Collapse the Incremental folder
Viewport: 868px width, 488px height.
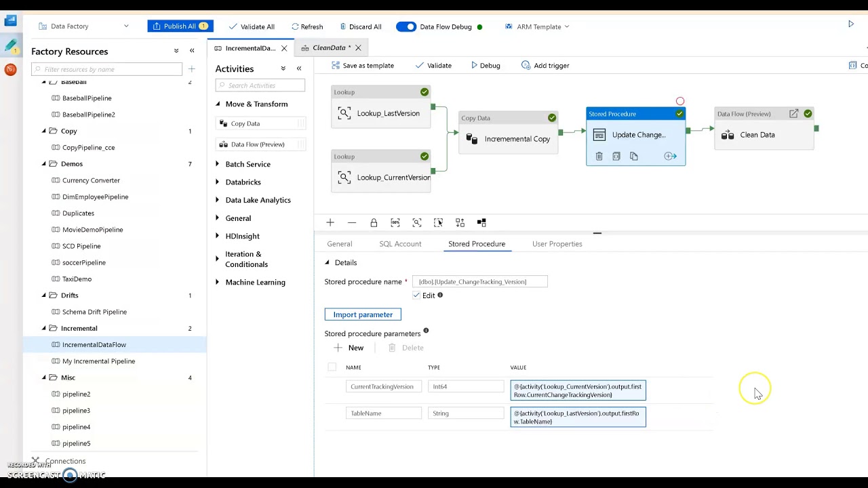44,328
